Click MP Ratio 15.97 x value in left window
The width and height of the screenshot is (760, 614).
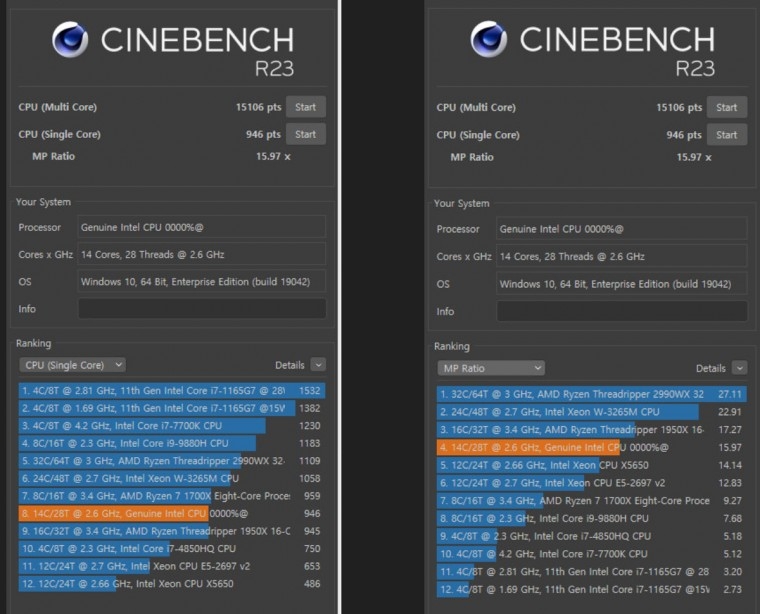tap(273, 157)
